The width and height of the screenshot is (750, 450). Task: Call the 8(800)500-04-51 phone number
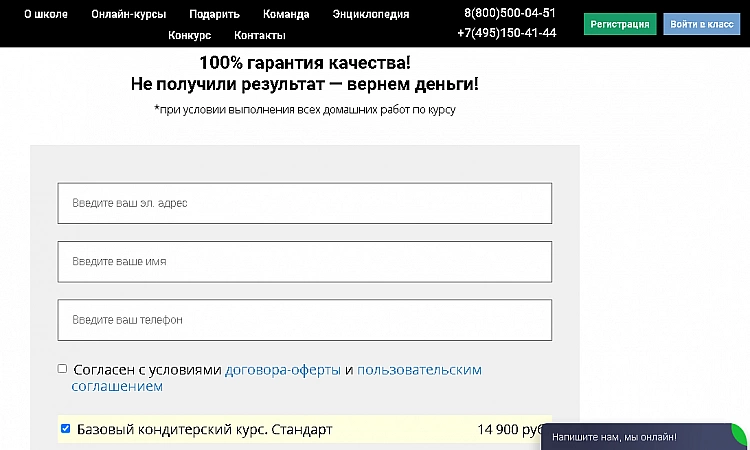point(510,13)
